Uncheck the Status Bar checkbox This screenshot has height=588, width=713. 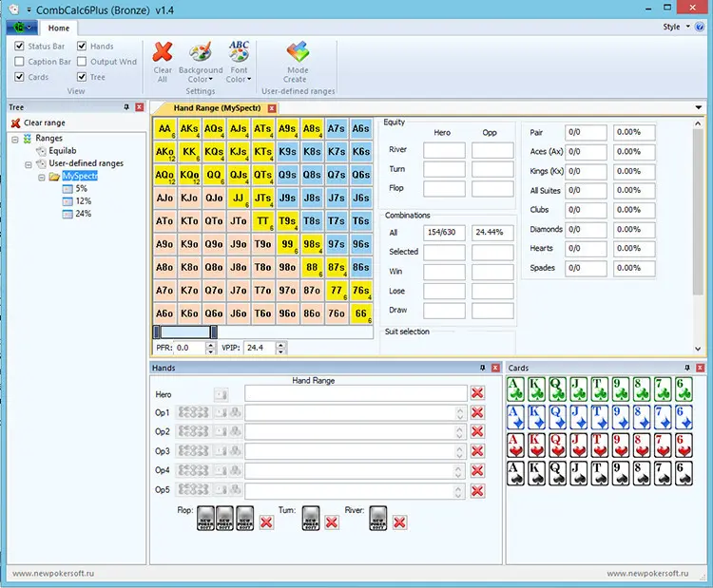20,46
